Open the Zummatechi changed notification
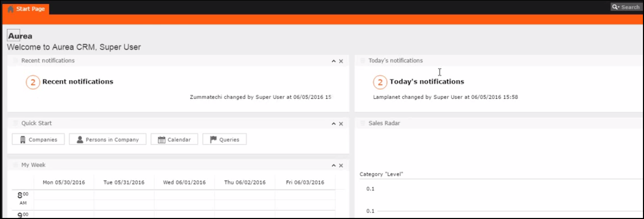Image resolution: width=644 pixels, height=219 pixels. [261, 97]
